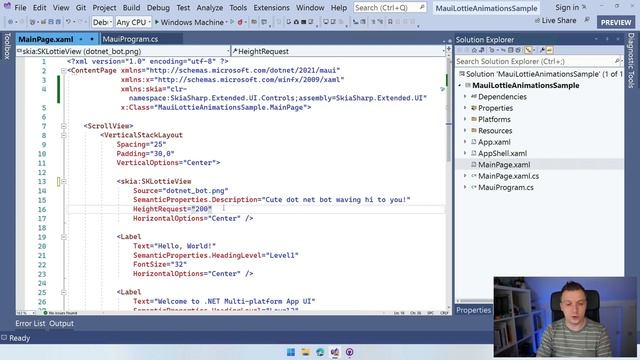Click Show All Files icon in Solution Explorer

(x=518, y=50)
